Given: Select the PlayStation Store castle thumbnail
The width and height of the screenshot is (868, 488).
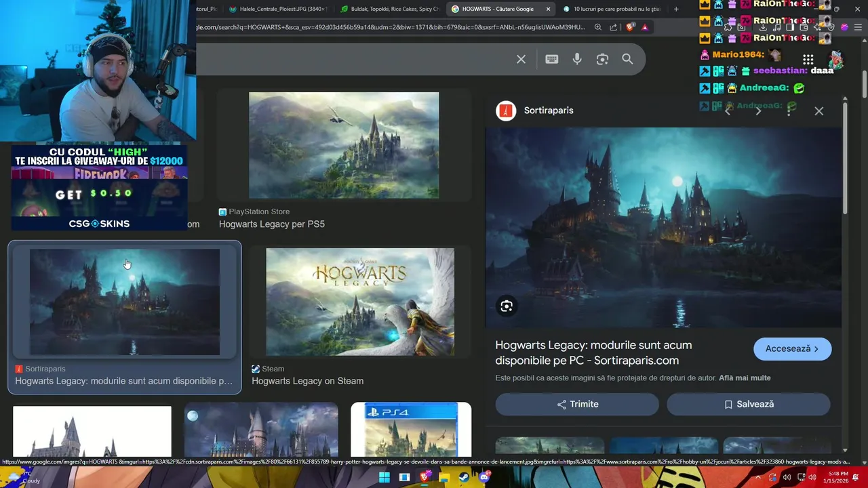Looking at the screenshot, I should (344, 145).
